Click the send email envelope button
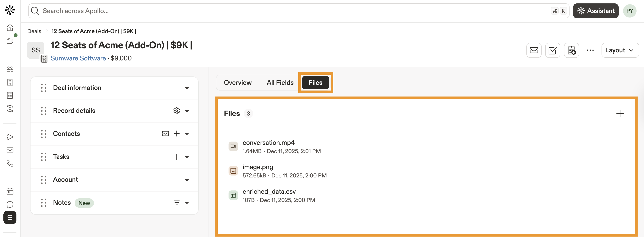This screenshot has height=237, width=644. (x=533, y=50)
